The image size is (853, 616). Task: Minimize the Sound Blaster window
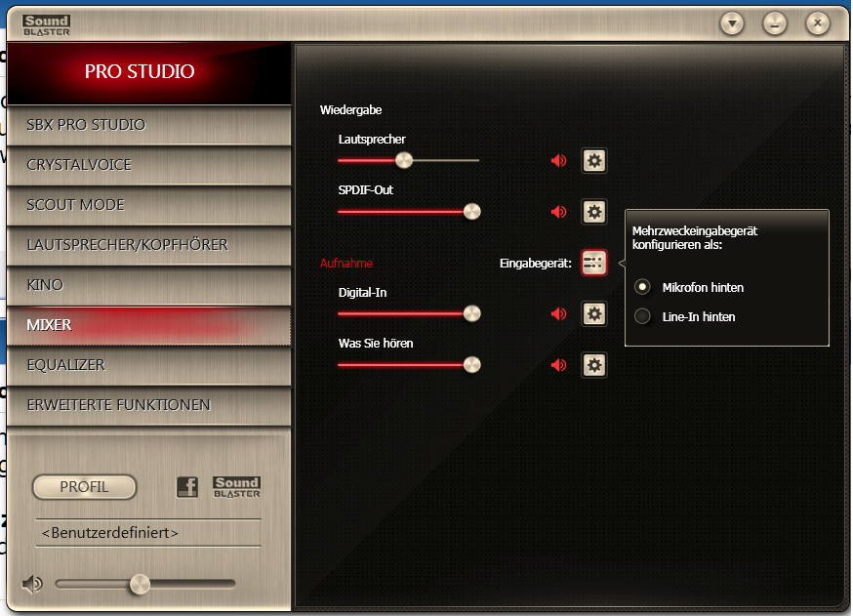click(775, 23)
